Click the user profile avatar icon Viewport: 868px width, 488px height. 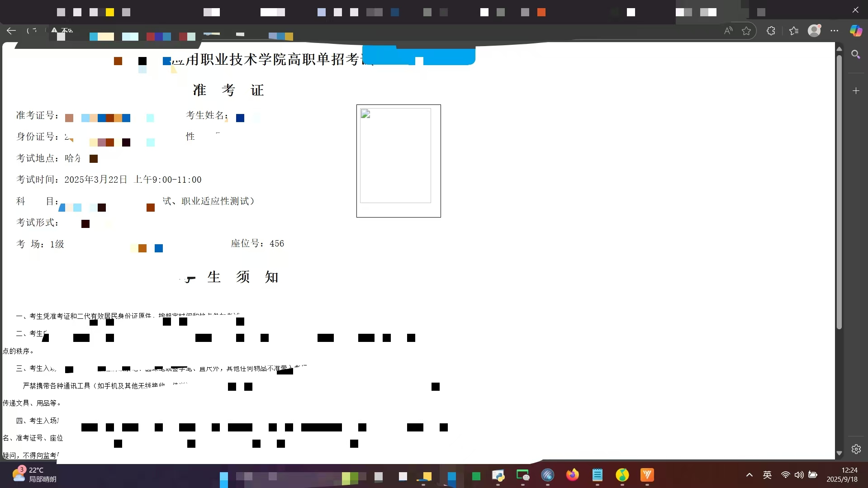tap(814, 31)
